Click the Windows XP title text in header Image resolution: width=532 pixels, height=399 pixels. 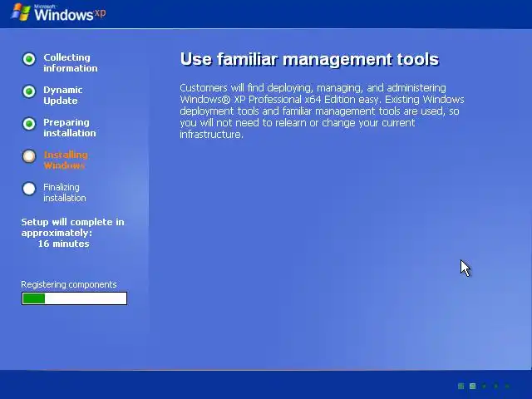70,13
